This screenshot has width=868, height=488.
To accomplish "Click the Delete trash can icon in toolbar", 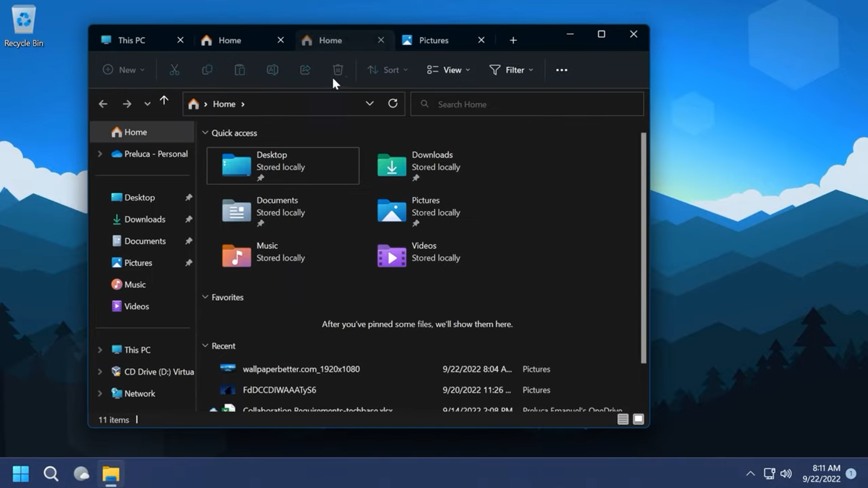I will (x=338, y=70).
